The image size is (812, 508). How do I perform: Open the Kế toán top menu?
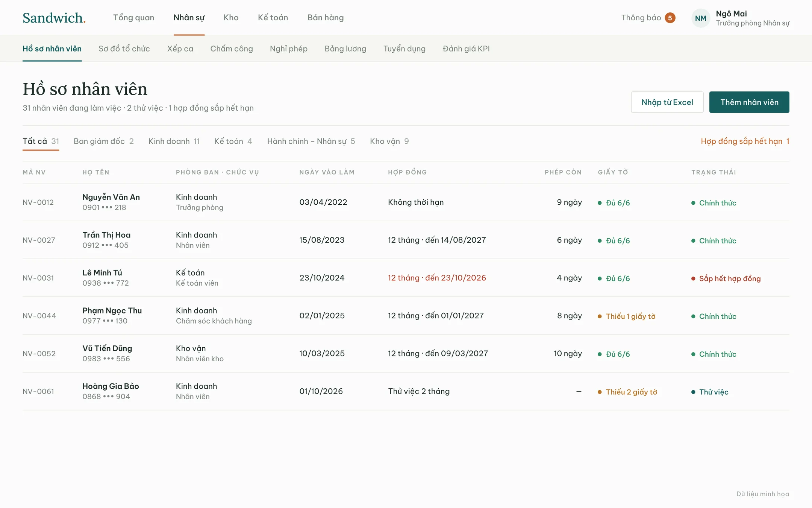click(x=273, y=18)
